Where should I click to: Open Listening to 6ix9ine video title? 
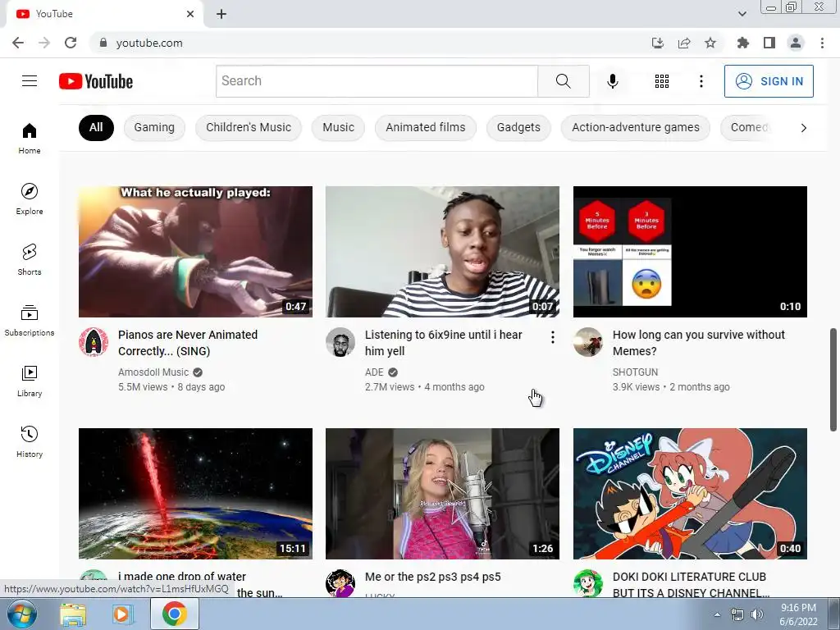[x=444, y=343]
